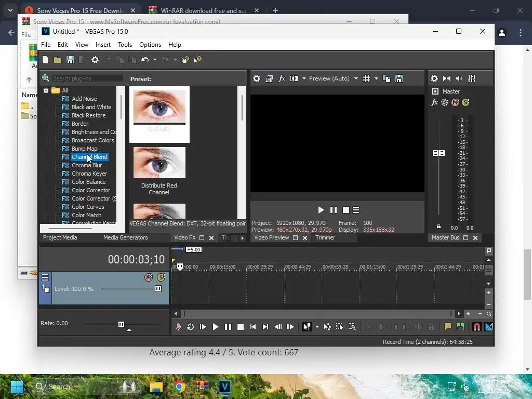
Task: Toggle Master fader channel lock
Action: coord(438,227)
